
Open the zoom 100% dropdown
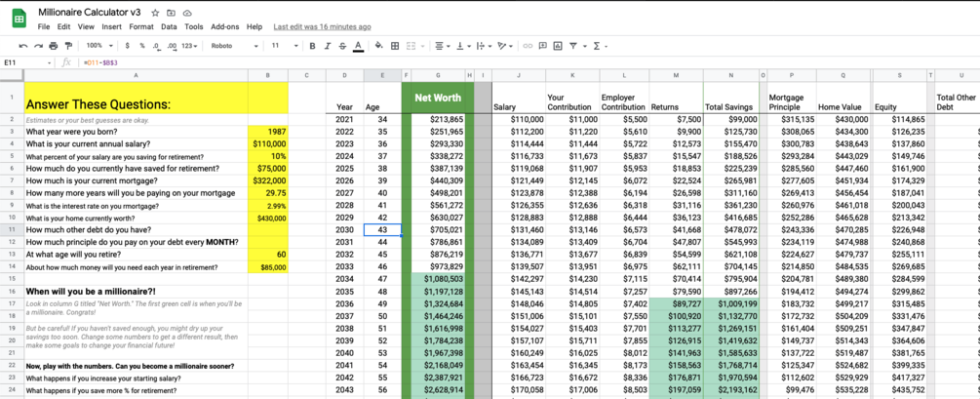tap(100, 46)
